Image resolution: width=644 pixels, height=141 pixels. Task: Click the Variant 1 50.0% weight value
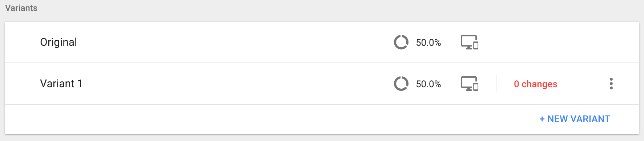pyautogui.click(x=428, y=84)
